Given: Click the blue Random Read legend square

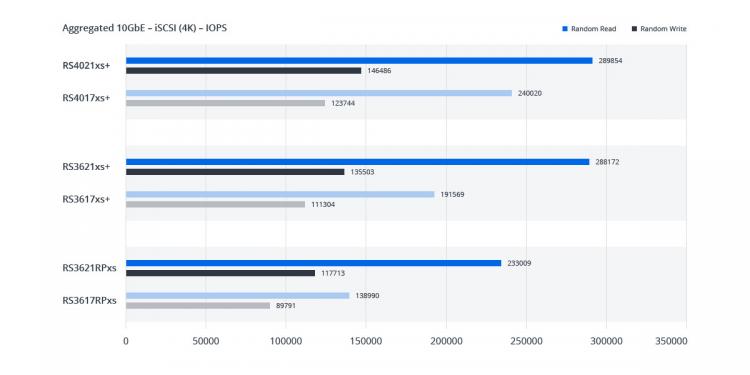Looking at the screenshot, I should click(x=565, y=29).
